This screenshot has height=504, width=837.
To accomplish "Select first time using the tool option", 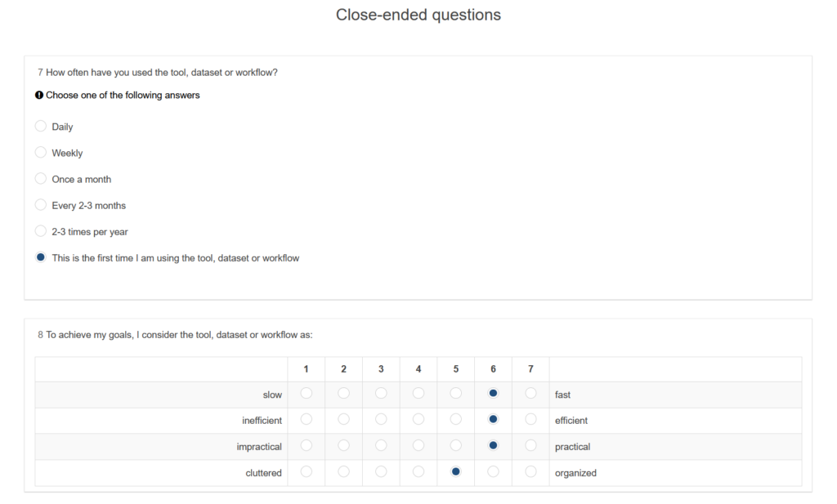I will tap(41, 257).
